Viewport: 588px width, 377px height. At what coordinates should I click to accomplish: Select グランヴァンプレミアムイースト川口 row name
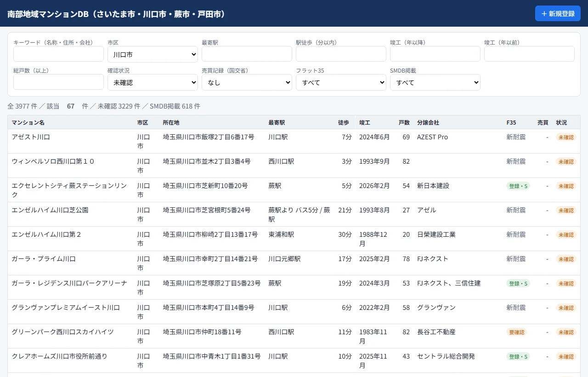(66, 308)
